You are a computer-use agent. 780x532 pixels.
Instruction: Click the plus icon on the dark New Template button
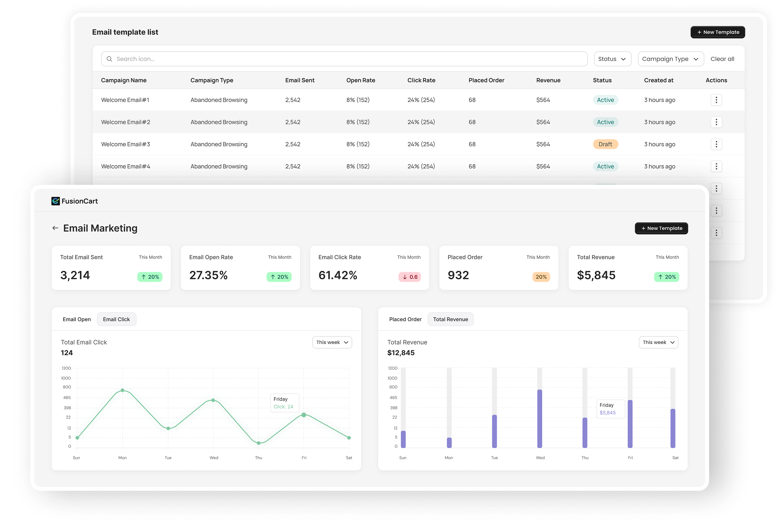click(x=643, y=228)
